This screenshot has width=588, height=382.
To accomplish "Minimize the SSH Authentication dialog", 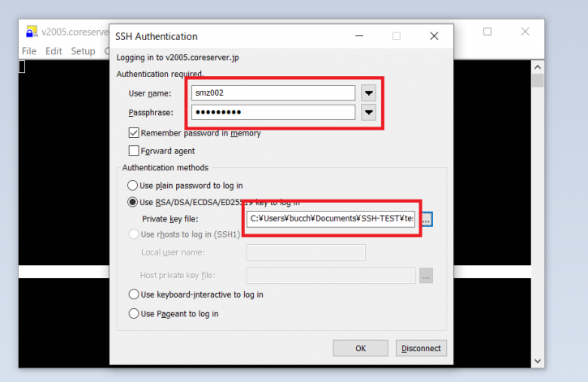I will coord(358,36).
